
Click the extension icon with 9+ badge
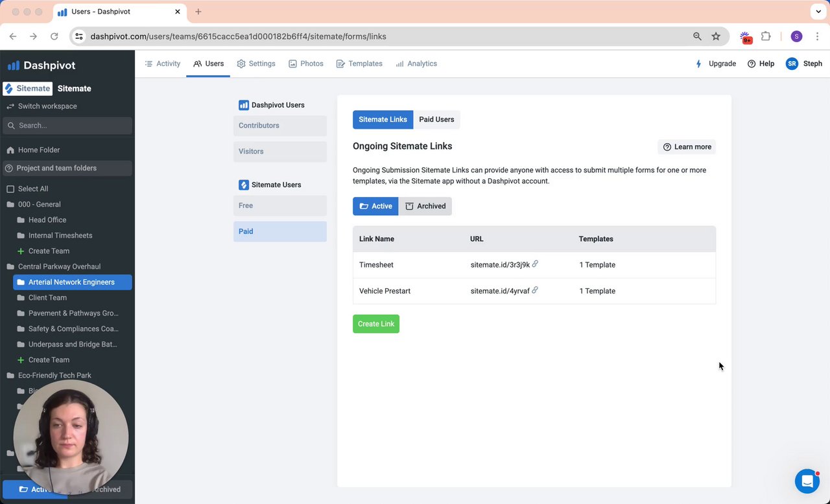tap(745, 37)
